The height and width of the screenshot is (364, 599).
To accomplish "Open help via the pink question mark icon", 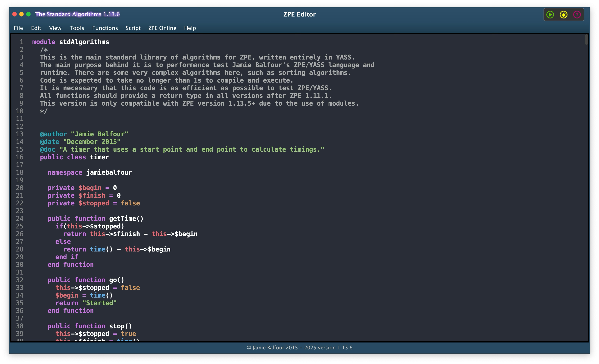I will (x=577, y=15).
